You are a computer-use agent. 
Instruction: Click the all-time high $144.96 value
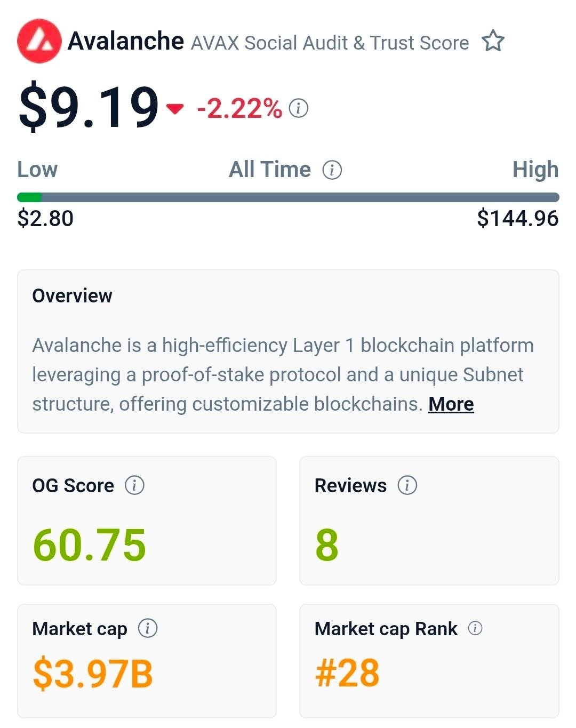517,219
